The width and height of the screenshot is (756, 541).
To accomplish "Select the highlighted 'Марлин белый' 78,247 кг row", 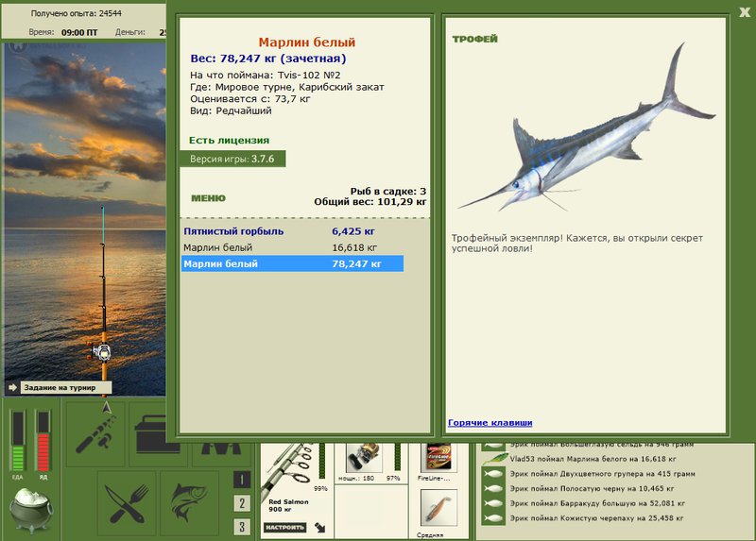I will click(x=292, y=264).
